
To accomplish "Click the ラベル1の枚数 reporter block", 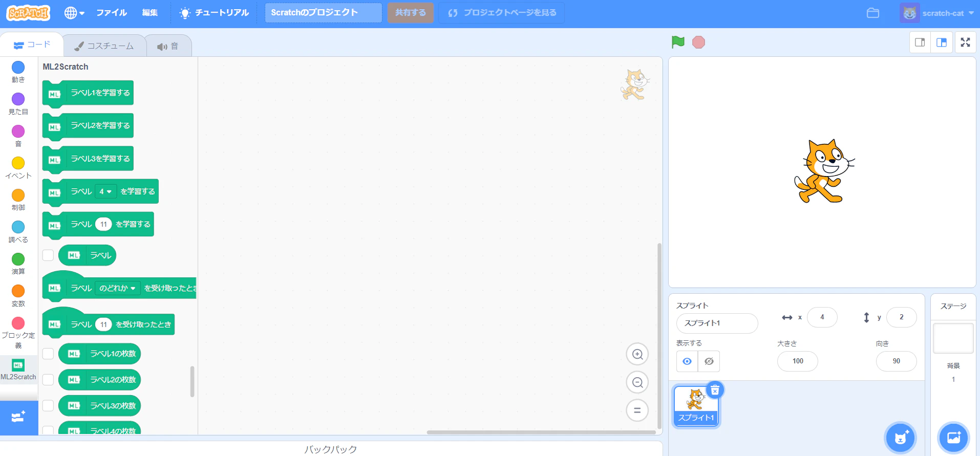I will coord(100,354).
